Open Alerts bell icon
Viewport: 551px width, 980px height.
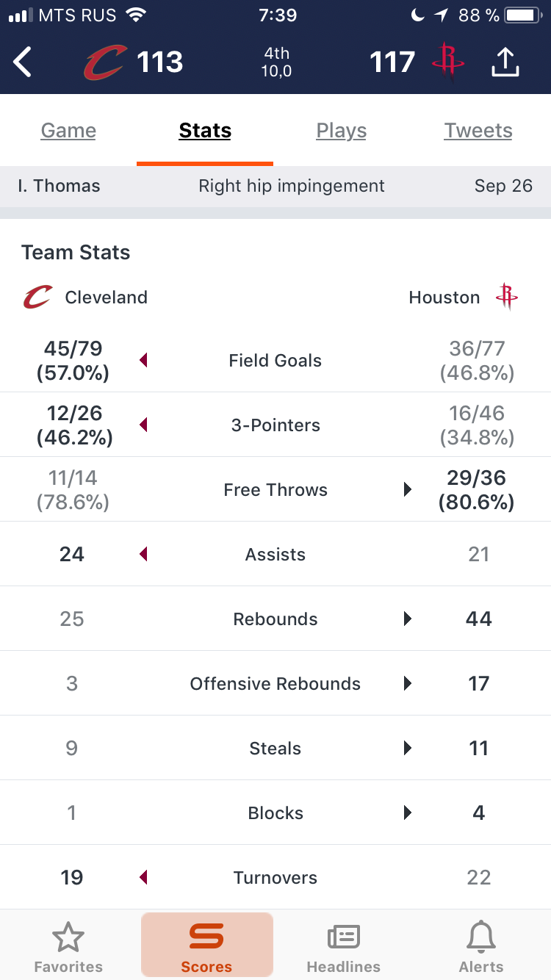481,937
